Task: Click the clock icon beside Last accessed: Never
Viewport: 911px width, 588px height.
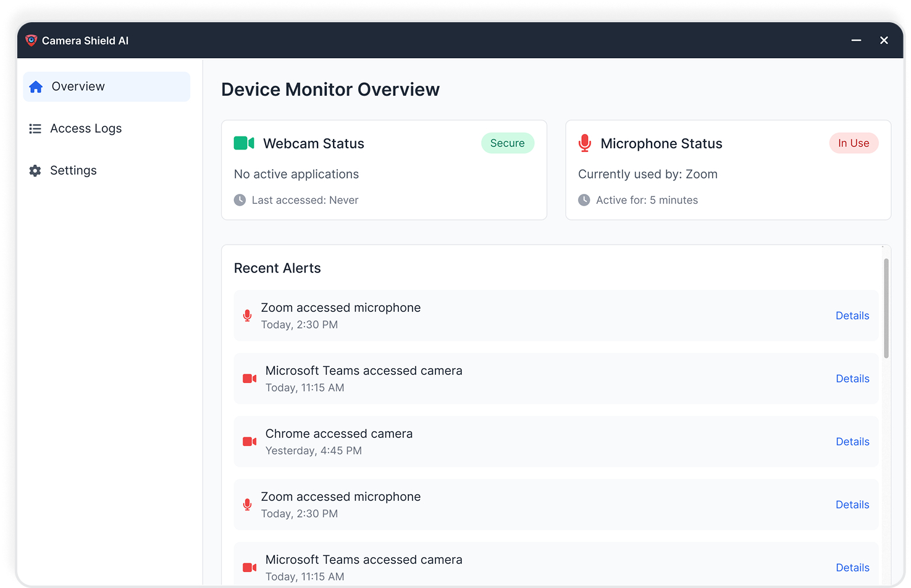Action: tap(239, 199)
